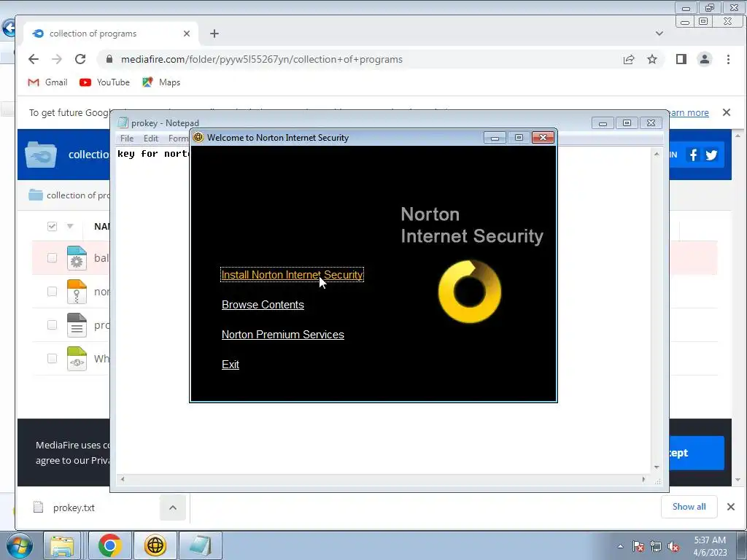
Task: Open Windows Explorer from taskbar
Action: click(63, 545)
